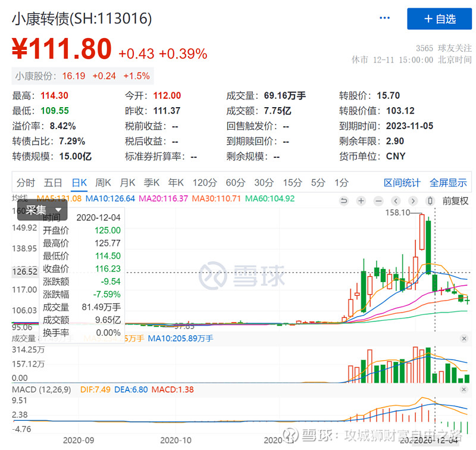Viewport: 476px width, 450px height.
Task: Close the MACD indicator panel
Action: [x=464, y=389]
